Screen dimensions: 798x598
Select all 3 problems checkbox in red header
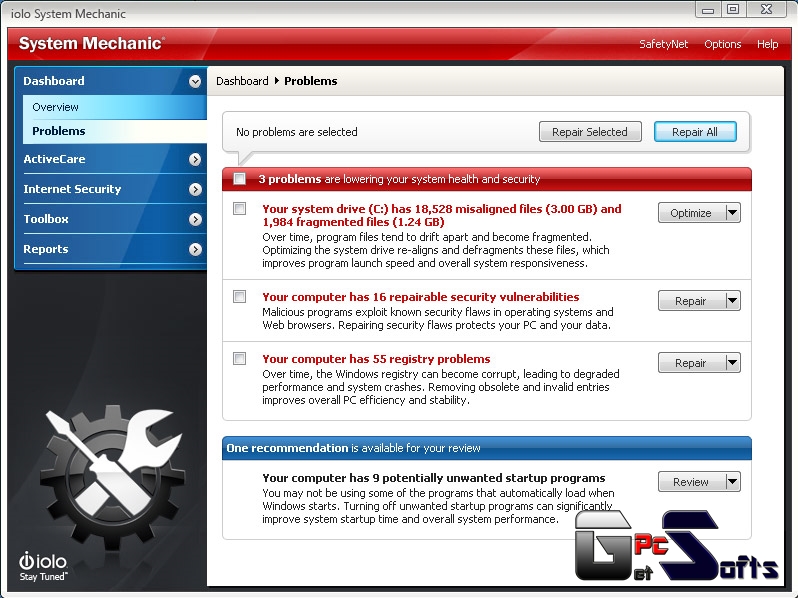tap(239, 179)
